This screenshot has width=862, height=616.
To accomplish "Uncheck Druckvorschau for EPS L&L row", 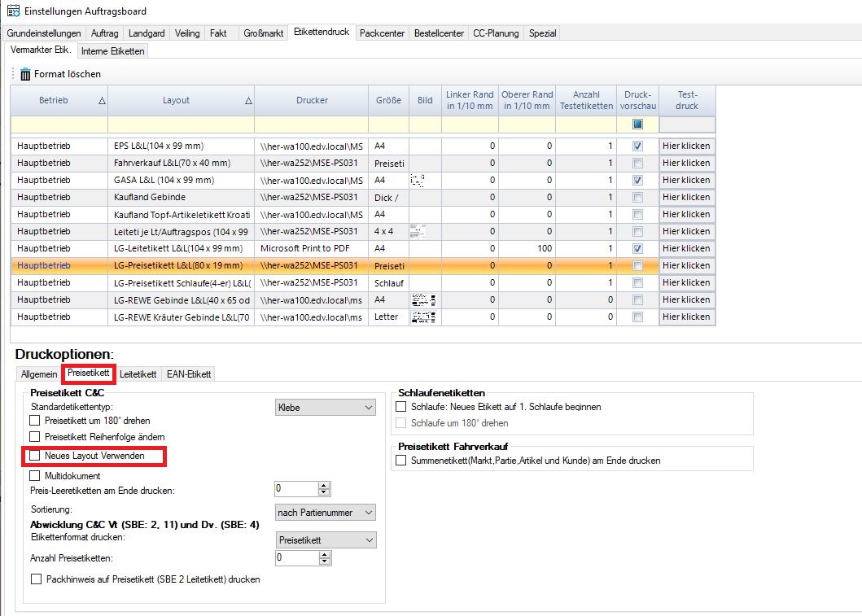I will 637,146.
